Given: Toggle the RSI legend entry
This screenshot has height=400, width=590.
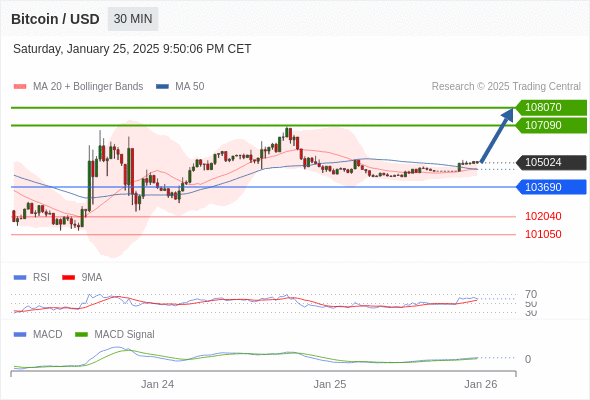Looking at the screenshot, I should pyautogui.click(x=32, y=277).
